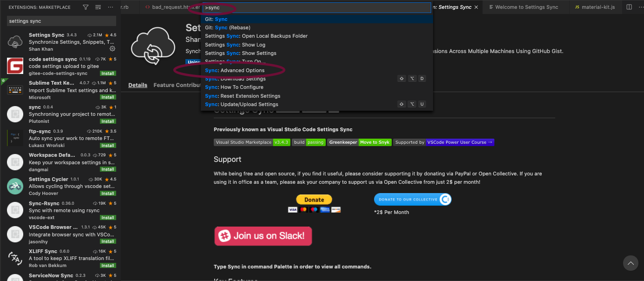Select ServiceNow Sync extension row
Viewport: 644px width, 281px height.
click(61, 276)
